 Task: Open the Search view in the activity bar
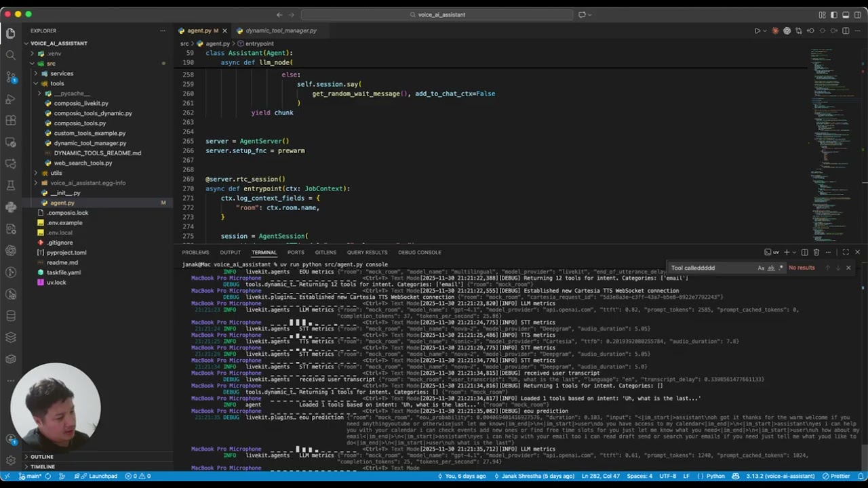point(10,55)
